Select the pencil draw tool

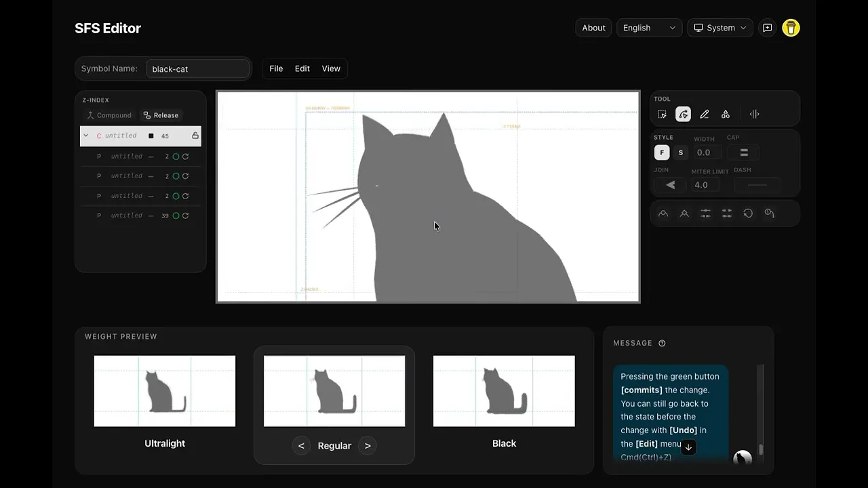705,115
